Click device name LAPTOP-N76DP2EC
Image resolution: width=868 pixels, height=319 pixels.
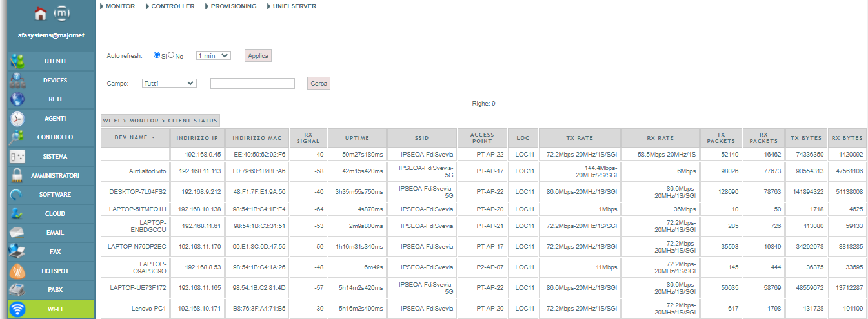coord(137,247)
